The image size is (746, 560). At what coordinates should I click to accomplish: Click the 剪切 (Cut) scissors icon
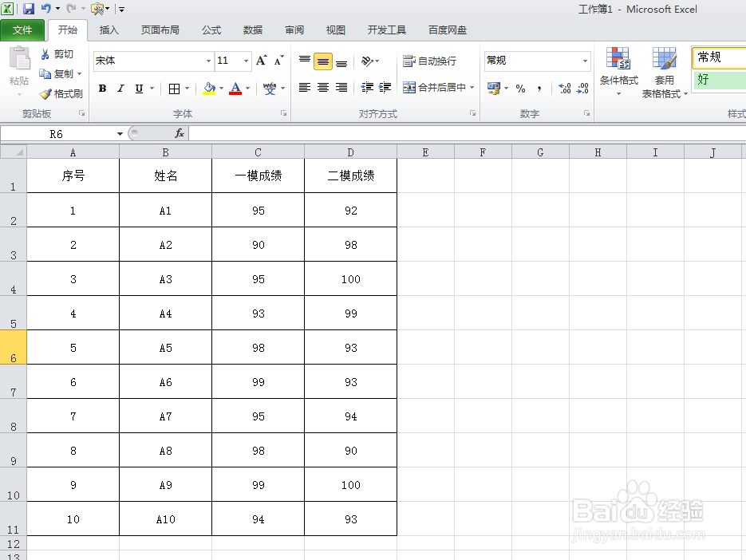pos(56,53)
